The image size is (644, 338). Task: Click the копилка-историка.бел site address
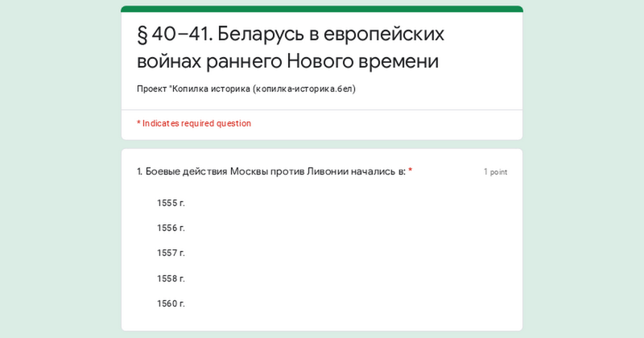(303, 89)
